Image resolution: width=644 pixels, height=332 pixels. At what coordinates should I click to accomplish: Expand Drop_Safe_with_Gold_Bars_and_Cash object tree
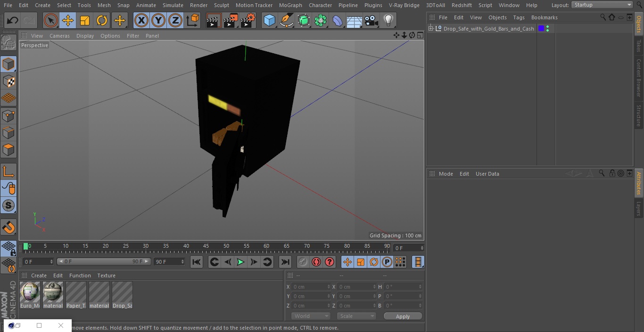click(430, 29)
